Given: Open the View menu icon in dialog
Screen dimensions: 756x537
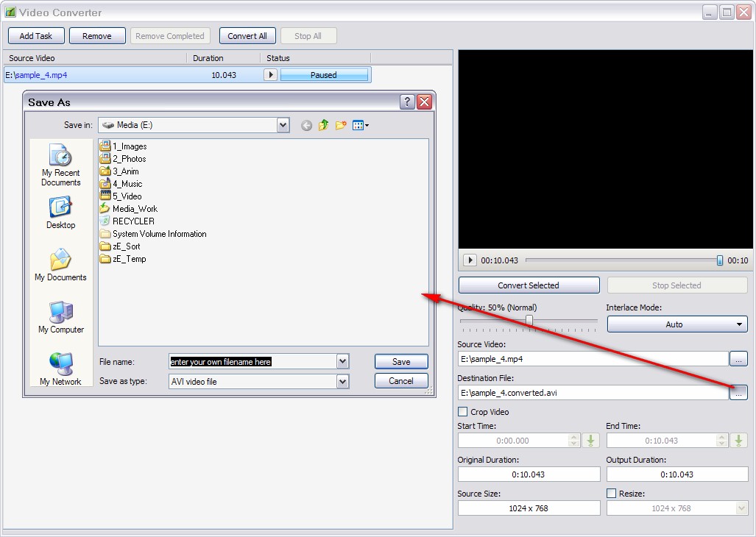Looking at the screenshot, I should [360, 126].
